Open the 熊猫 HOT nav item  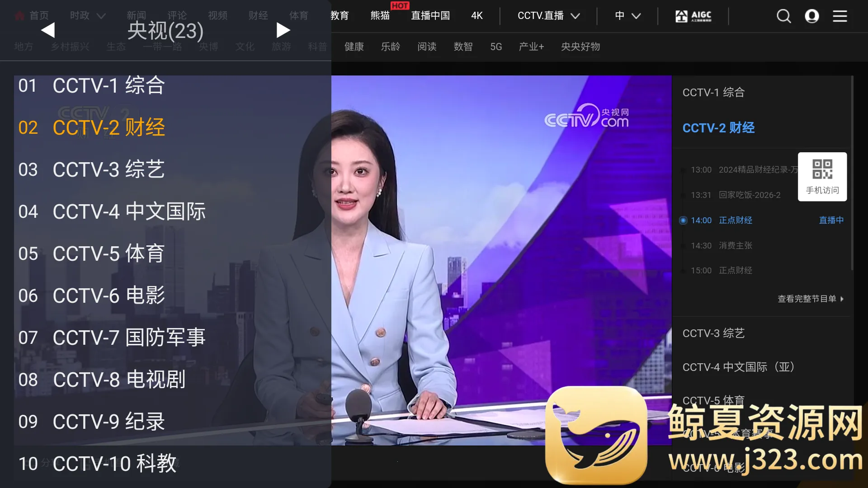[x=380, y=16]
